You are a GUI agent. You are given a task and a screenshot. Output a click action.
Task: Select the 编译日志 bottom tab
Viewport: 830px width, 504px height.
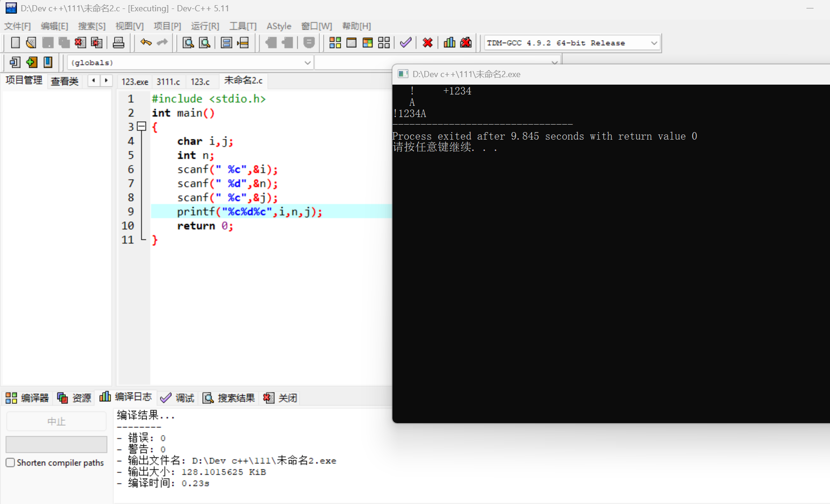pos(126,397)
